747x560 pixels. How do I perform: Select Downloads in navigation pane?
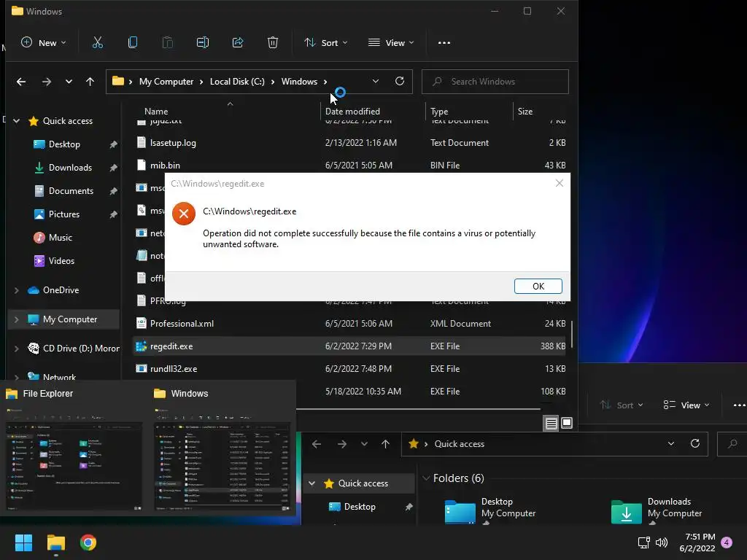69,168
